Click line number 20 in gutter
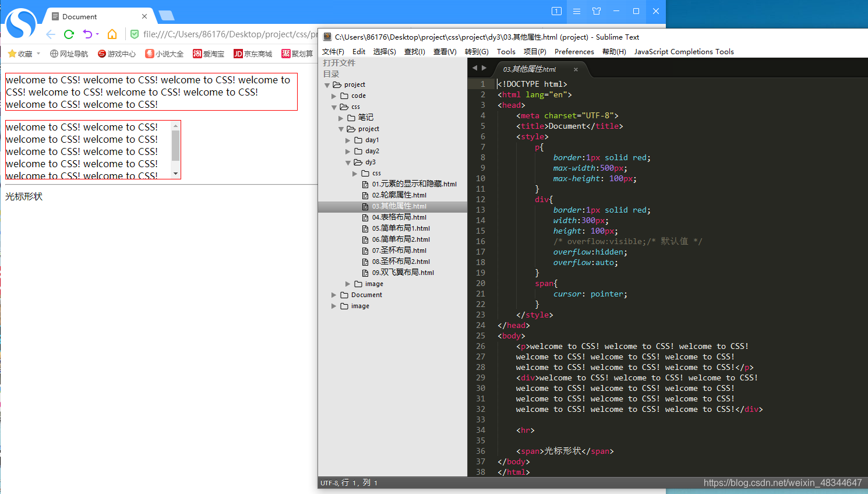This screenshot has width=868, height=494. [481, 284]
